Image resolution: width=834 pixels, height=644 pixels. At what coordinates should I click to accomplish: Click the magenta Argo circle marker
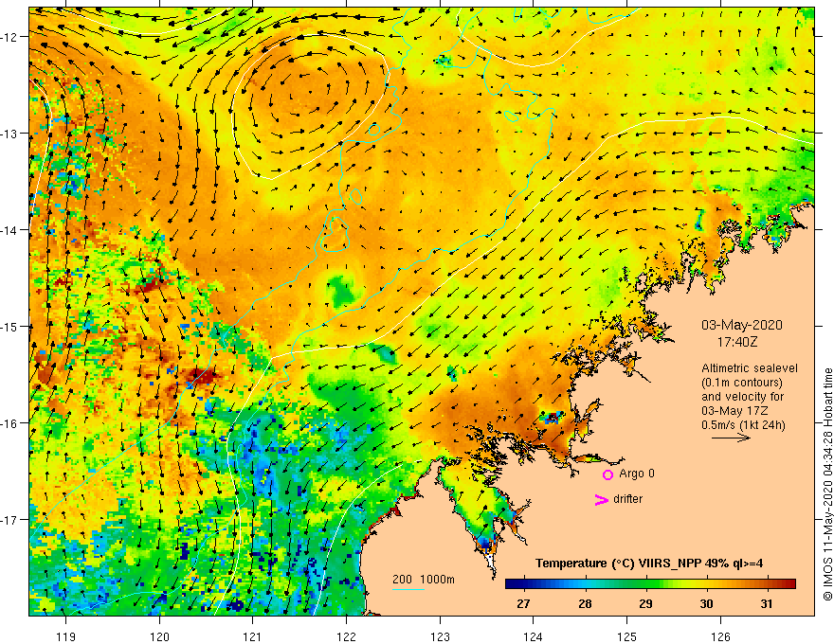point(607,474)
